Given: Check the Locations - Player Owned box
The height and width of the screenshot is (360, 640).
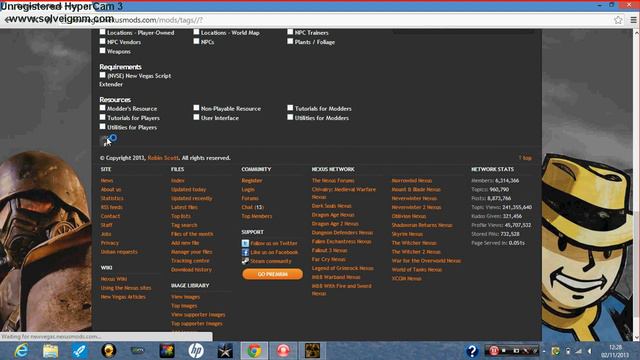Looking at the screenshot, I should click(x=102, y=32).
